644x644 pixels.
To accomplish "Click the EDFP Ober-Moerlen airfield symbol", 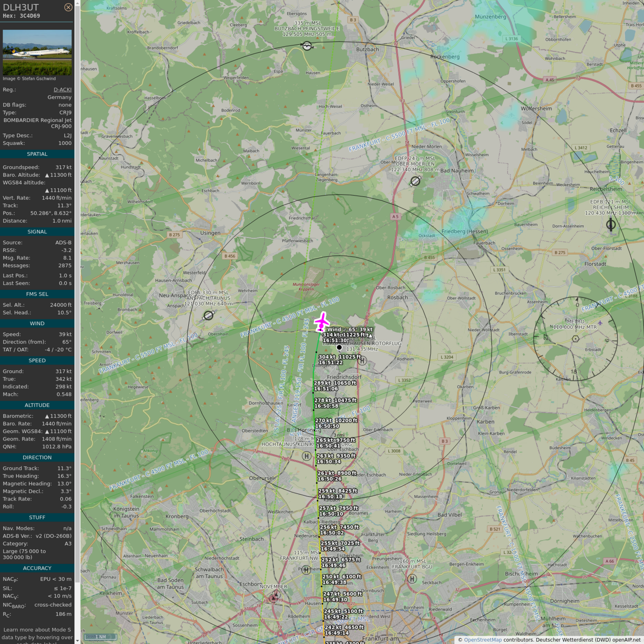I will click(415, 181).
